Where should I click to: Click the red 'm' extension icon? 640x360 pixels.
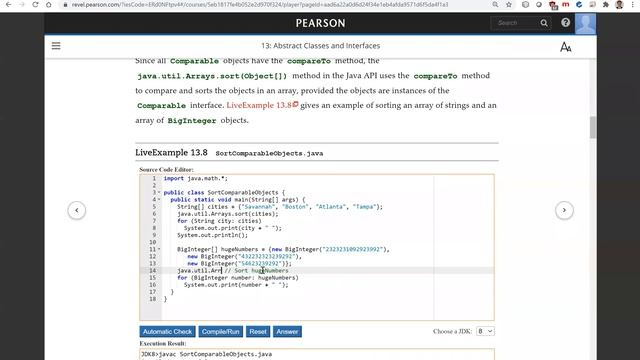[x=566, y=4]
